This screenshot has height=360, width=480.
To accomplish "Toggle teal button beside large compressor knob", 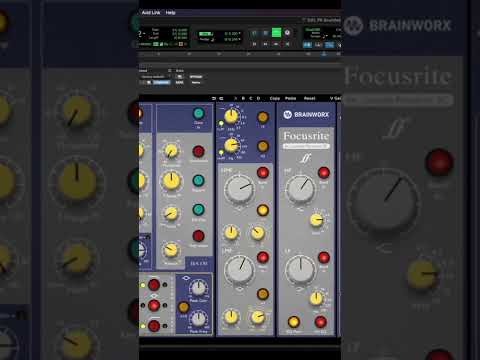I will point(198,181).
